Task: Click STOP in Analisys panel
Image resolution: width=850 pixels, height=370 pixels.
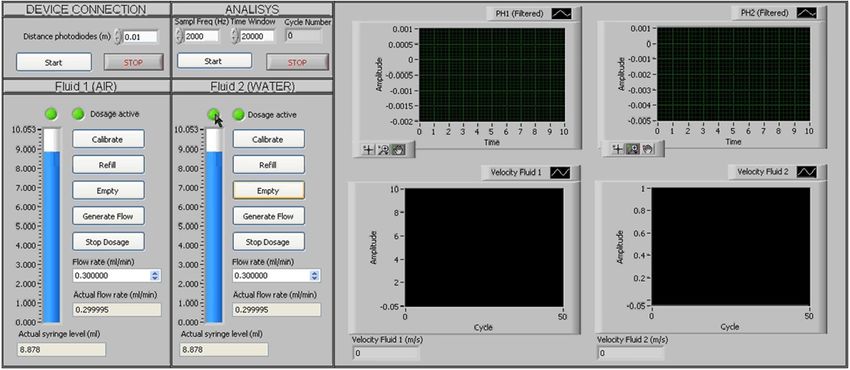Action: [297, 62]
